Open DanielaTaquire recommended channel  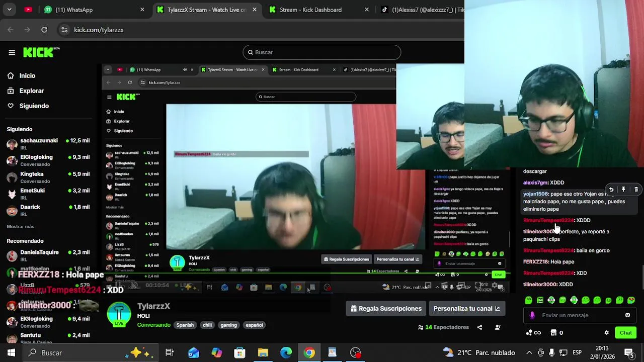(x=48, y=255)
